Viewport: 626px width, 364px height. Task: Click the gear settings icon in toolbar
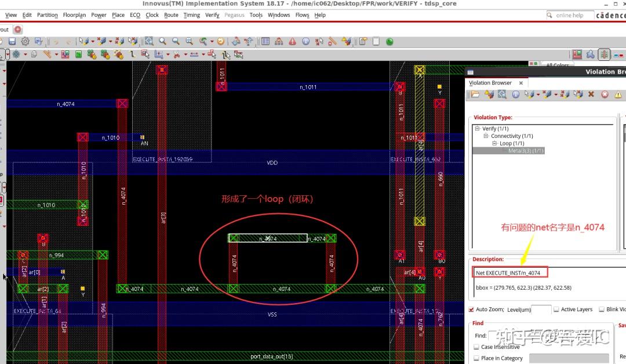[x=26, y=42]
